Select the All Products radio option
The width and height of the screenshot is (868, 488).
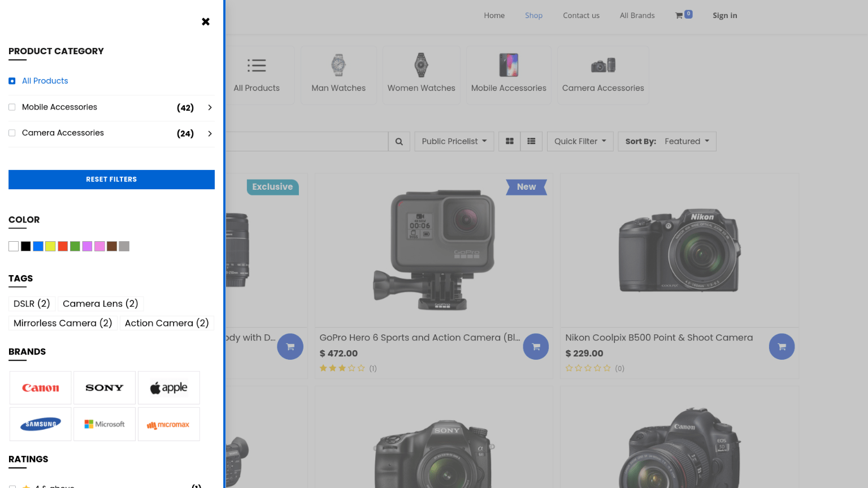click(12, 81)
